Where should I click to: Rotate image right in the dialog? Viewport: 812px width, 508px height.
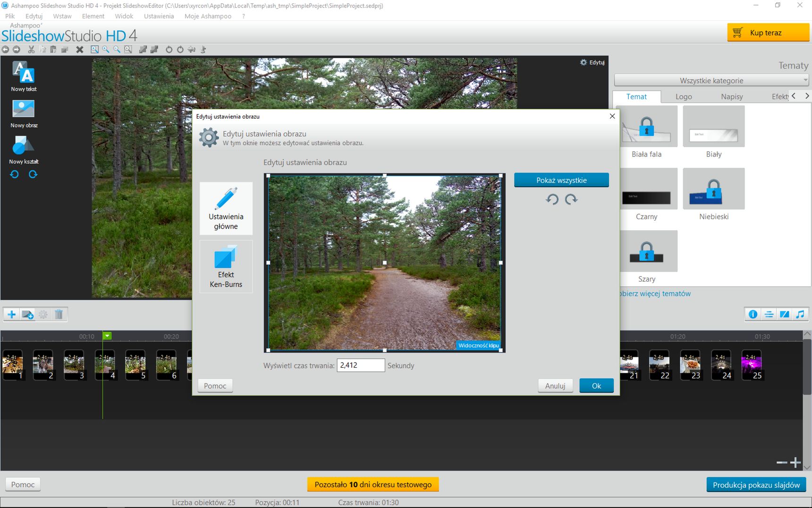pyautogui.click(x=571, y=199)
